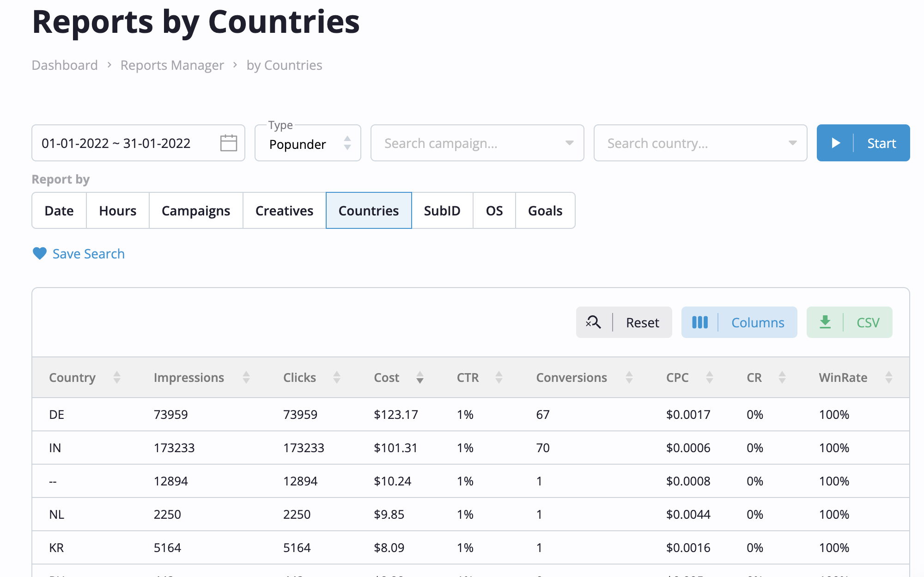Go to Reports Manager breadcrumb link
This screenshot has width=924, height=577.
pyautogui.click(x=172, y=65)
